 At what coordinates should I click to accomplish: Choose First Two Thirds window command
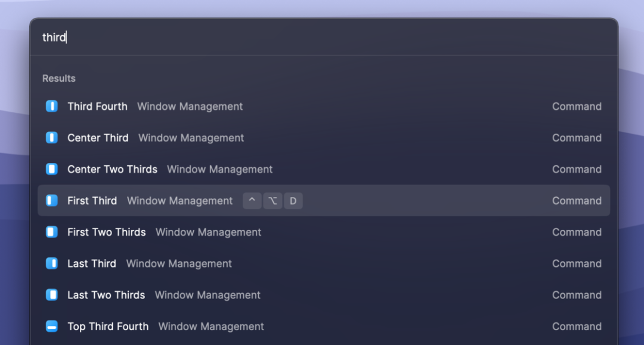click(324, 232)
